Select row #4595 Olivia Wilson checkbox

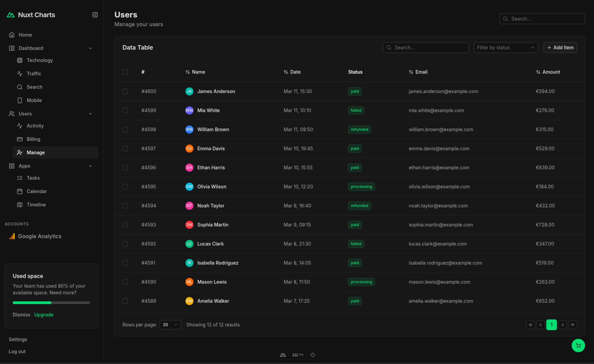point(125,187)
